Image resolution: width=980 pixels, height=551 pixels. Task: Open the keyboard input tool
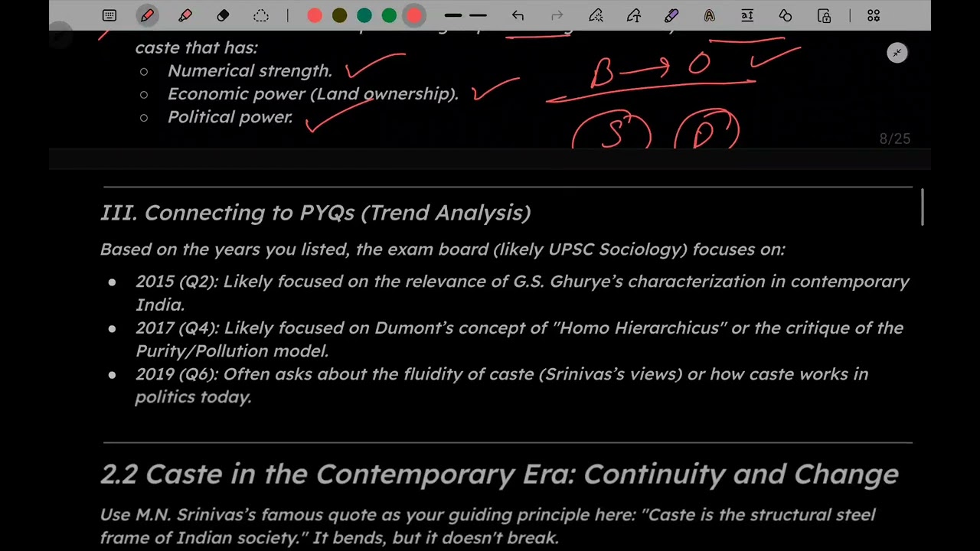[x=109, y=15]
